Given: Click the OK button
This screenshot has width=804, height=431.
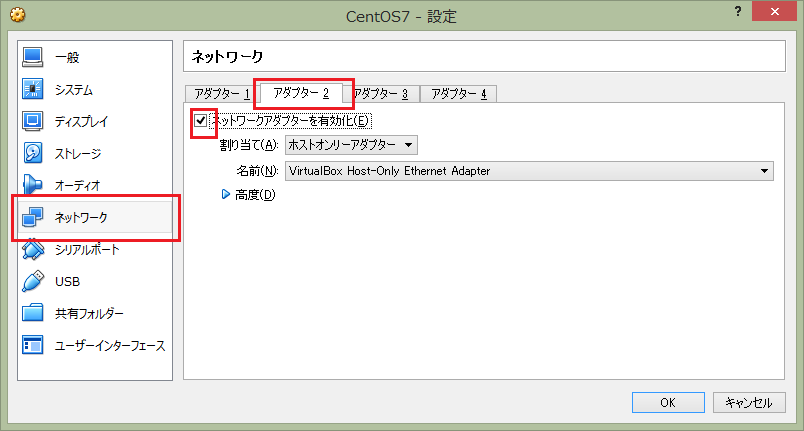Looking at the screenshot, I should [667, 402].
